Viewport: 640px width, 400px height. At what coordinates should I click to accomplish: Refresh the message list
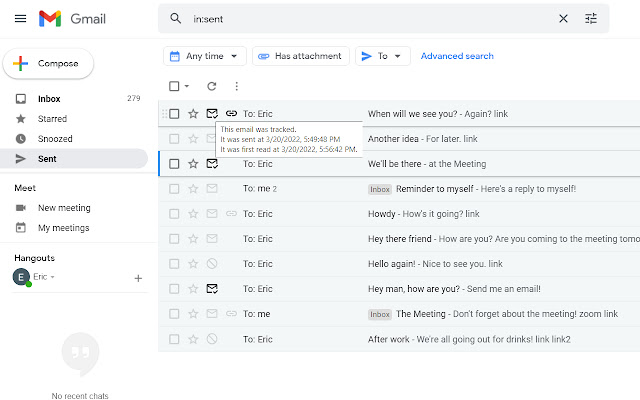[211, 86]
